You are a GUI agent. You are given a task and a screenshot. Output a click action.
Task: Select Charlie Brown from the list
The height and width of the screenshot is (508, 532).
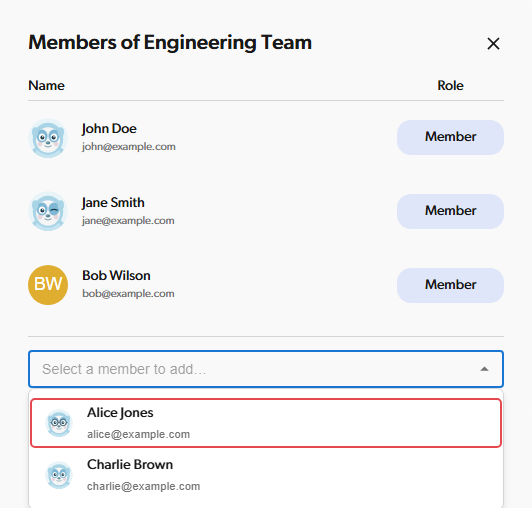(x=266, y=475)
